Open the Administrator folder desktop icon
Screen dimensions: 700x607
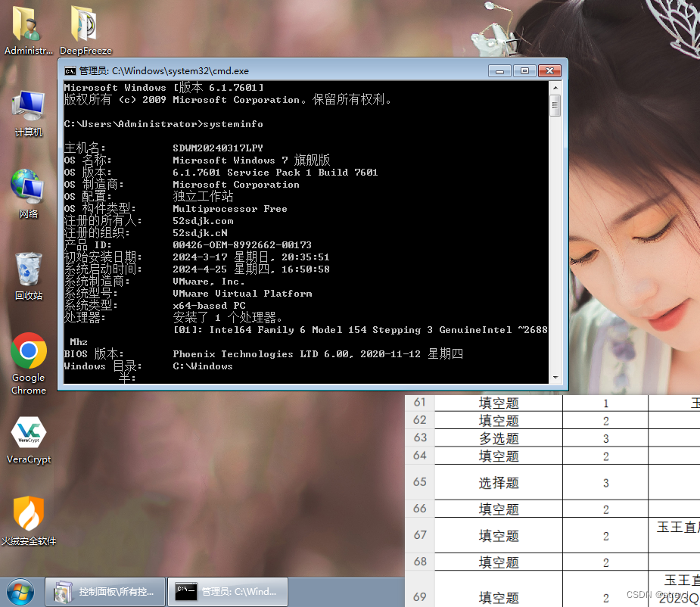[28, 29]
